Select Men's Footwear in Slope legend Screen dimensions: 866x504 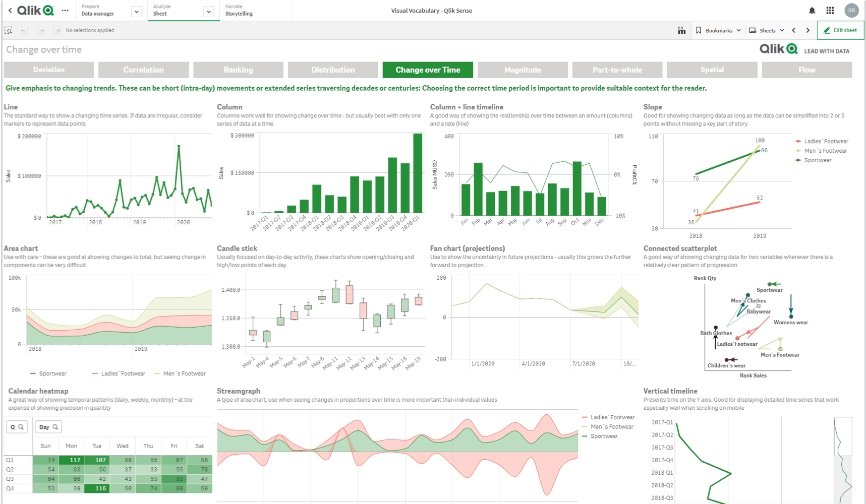[x=821, y=151]
